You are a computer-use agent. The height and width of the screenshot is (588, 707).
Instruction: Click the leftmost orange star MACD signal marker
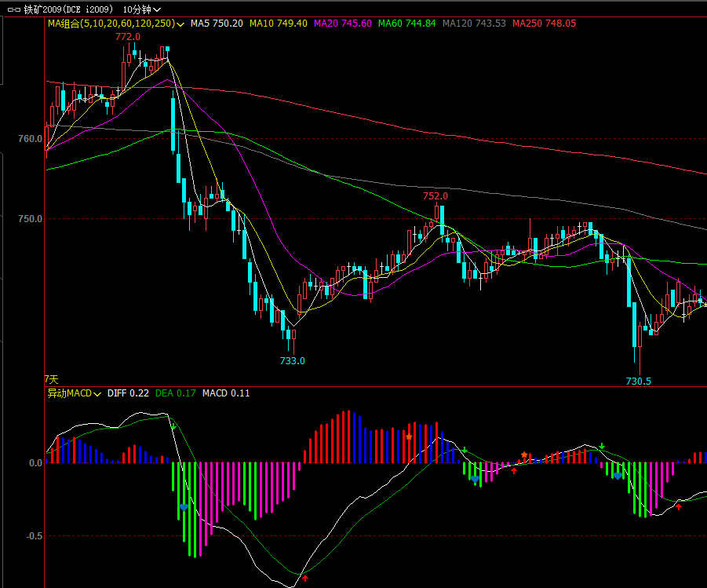coord(409,437)
